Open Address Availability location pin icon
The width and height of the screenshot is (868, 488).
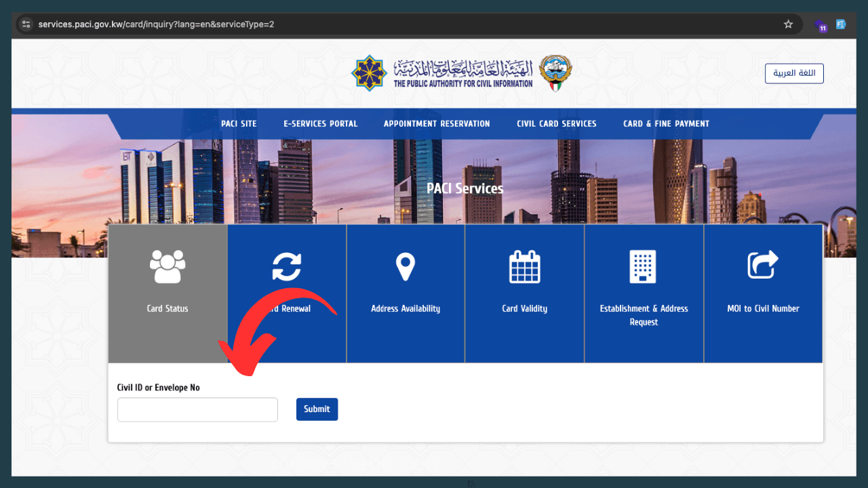[406, 266]
